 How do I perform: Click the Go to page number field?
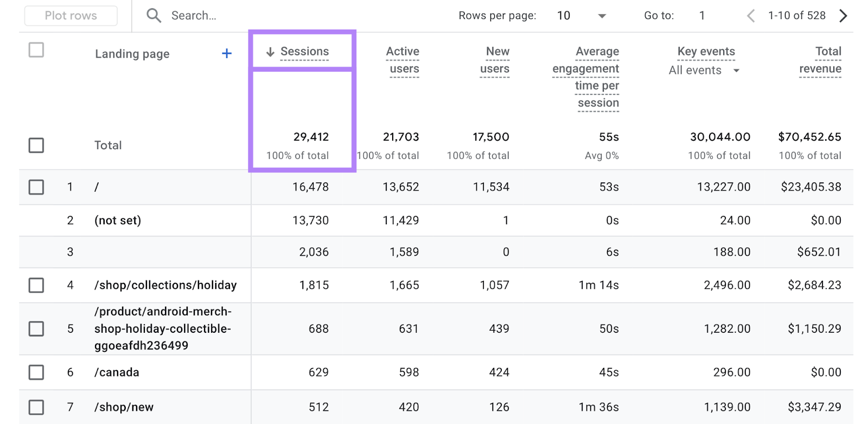coord(702,16)
